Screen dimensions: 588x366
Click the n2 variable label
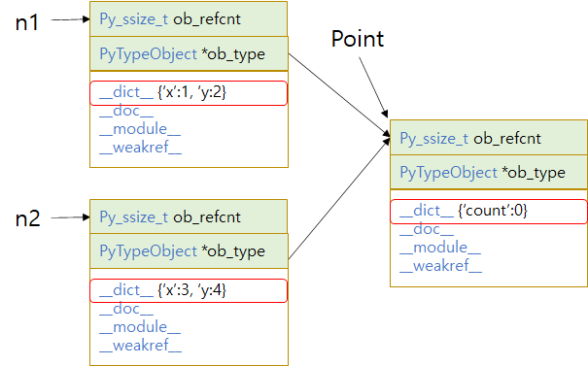[x=28, y=218]
